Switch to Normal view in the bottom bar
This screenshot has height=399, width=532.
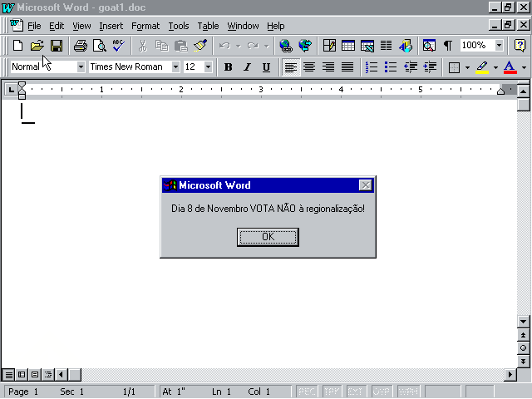point(8,375)
